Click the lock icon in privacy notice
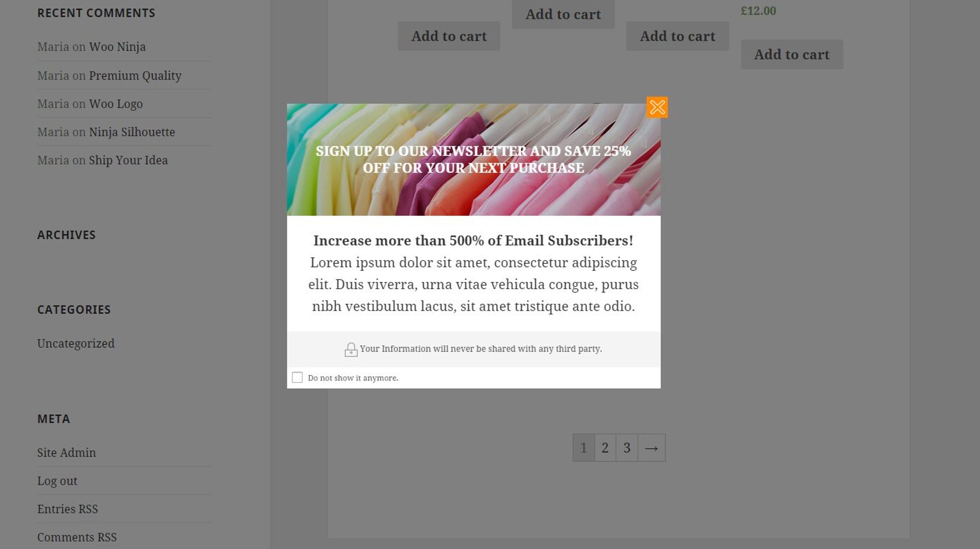This screenshot has height=549, width=980. click(x=351, y=350)
